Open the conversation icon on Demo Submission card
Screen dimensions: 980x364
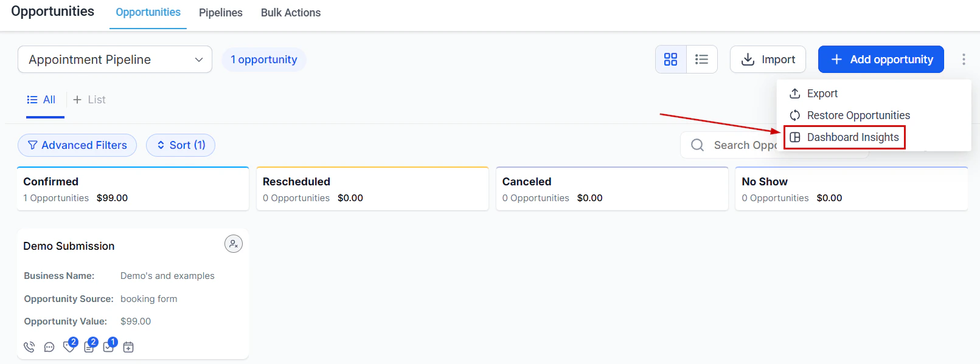(x=49, y=346)
